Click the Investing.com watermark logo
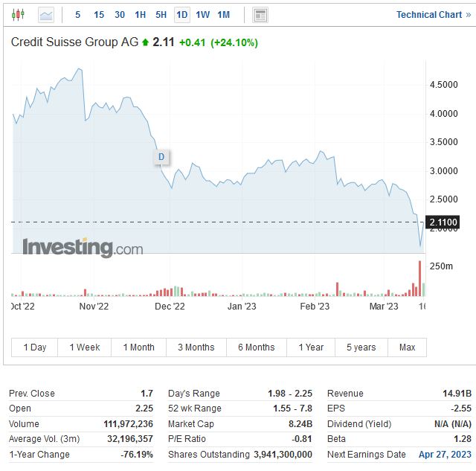Viewport: 476px width, 471px height. click(x=82, y=247)
